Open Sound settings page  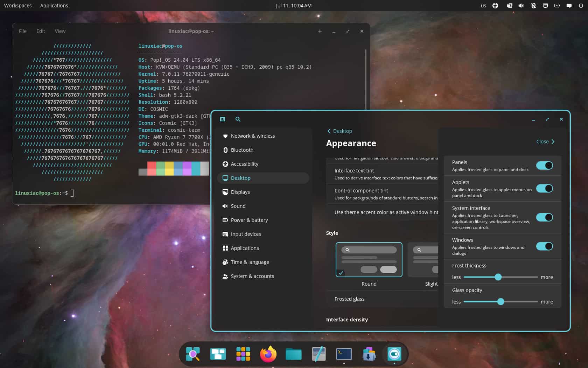click(x=263, y=206)
